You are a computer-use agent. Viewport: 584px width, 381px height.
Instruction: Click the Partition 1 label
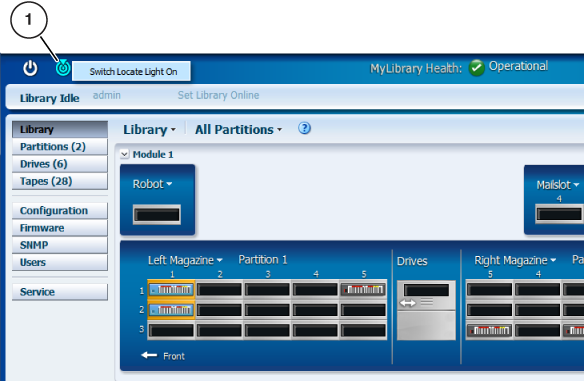click(x=263, y=260)
